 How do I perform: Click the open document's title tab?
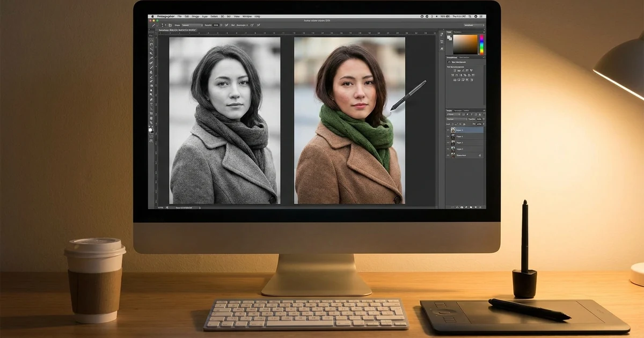pos(177,31)
